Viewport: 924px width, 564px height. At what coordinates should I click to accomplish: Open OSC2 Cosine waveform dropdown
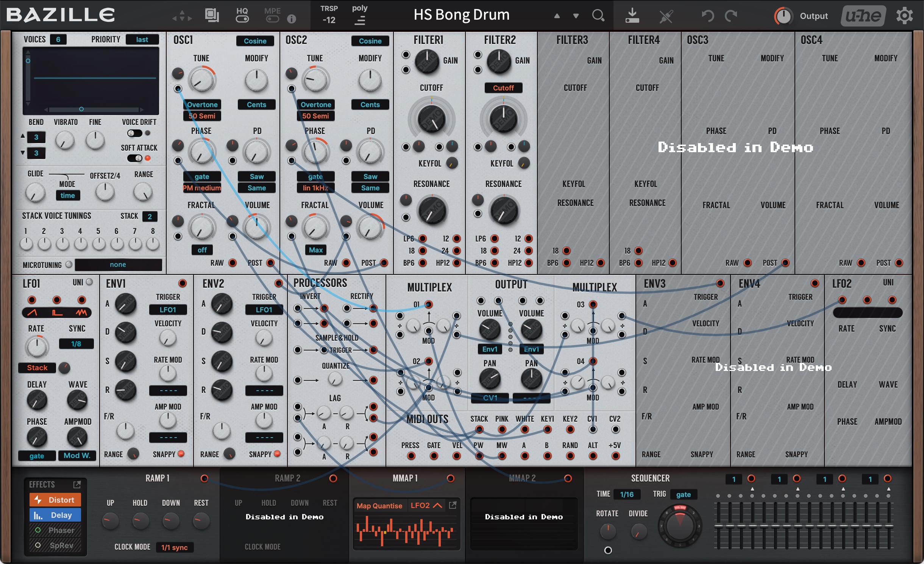[x=370, y=41]
